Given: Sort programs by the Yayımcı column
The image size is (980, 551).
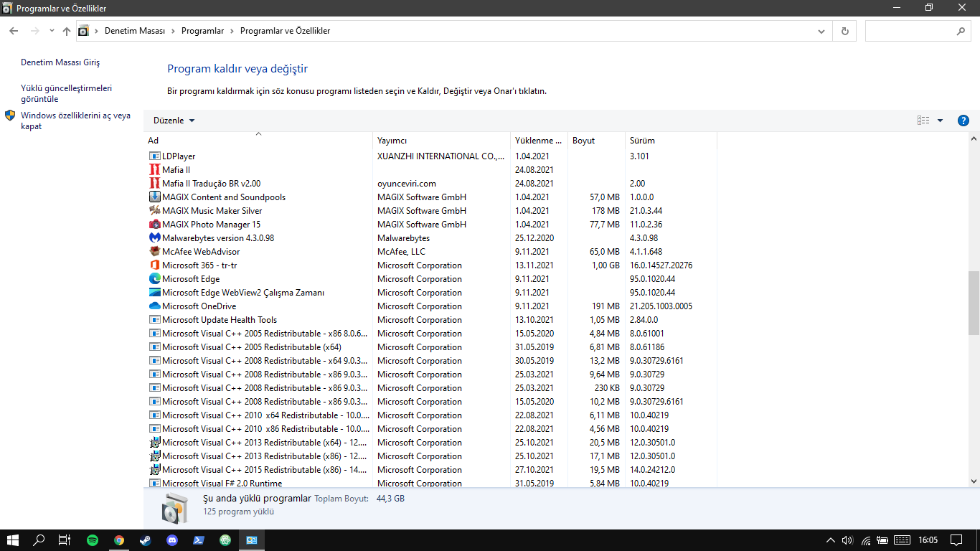Looking at the screenshot, I should [441, 141].
